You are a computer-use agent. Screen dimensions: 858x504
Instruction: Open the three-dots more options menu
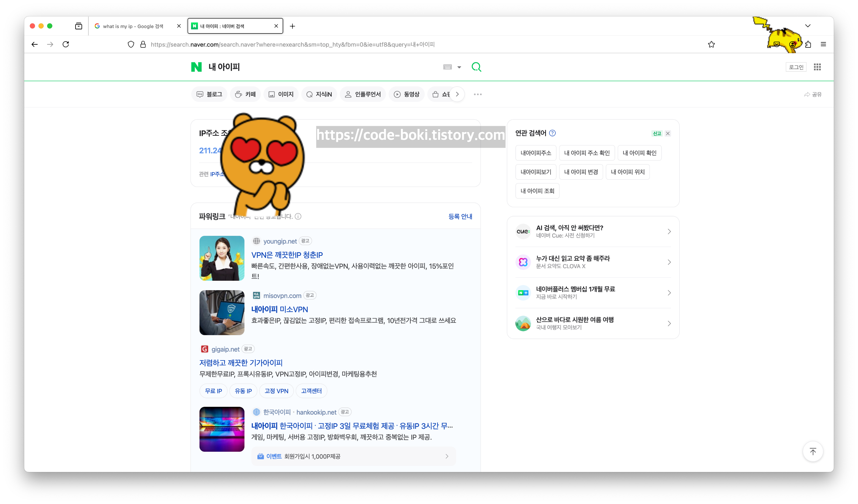(x=478, y=94)
